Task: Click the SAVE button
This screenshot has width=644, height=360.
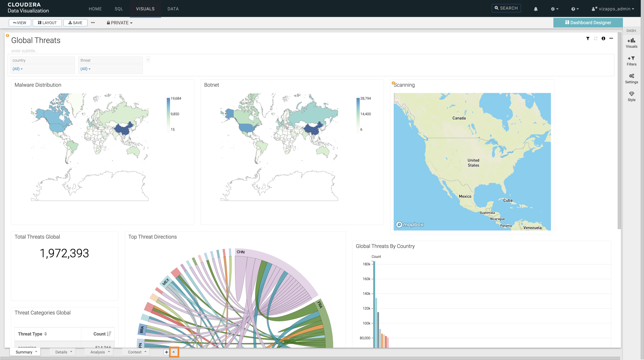Action: tap(75, 23)
